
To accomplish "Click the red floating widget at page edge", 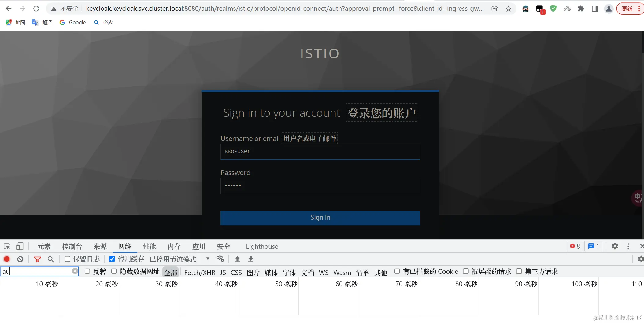I will coord(637,198).
